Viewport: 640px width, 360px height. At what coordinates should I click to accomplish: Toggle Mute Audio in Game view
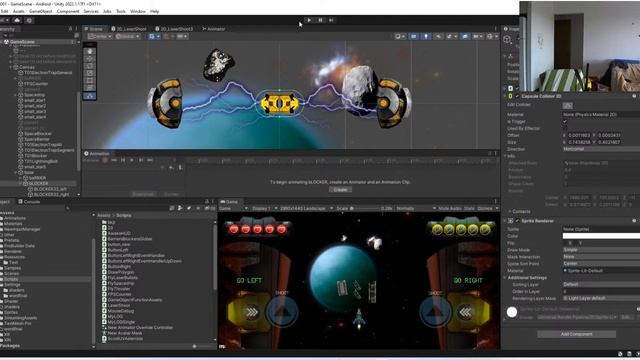tap(449, 209)
